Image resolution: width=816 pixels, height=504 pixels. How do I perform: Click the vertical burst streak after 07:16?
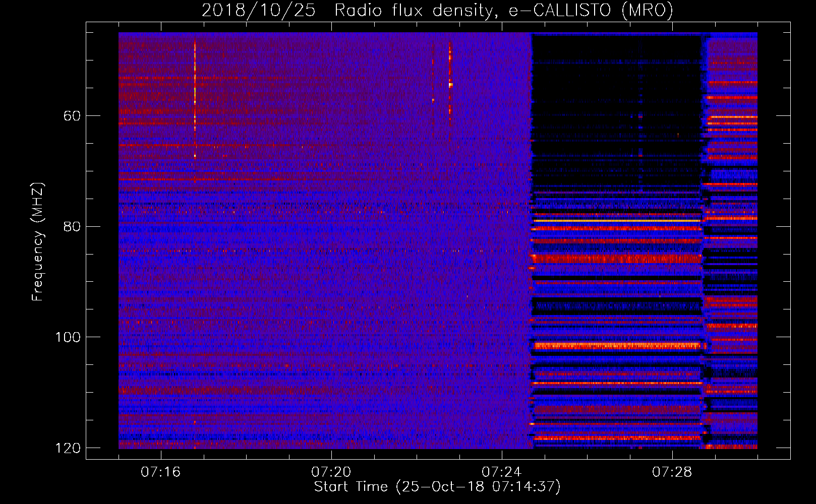(195, 99)
